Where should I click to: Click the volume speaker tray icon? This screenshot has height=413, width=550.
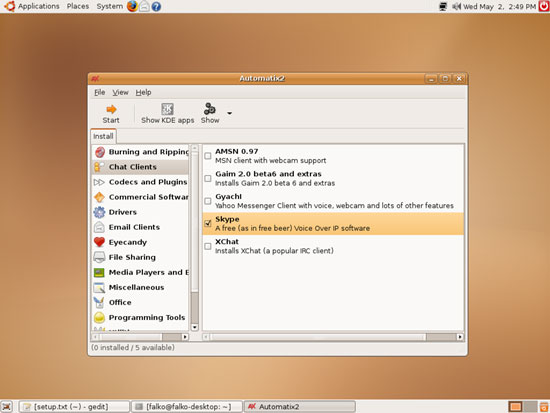[456, 6]
